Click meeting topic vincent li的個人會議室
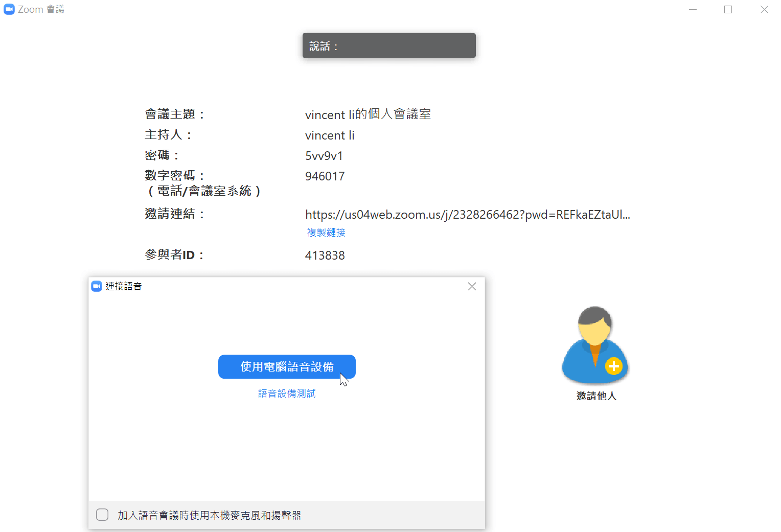The image size is (781, 532). click(368, 114)
